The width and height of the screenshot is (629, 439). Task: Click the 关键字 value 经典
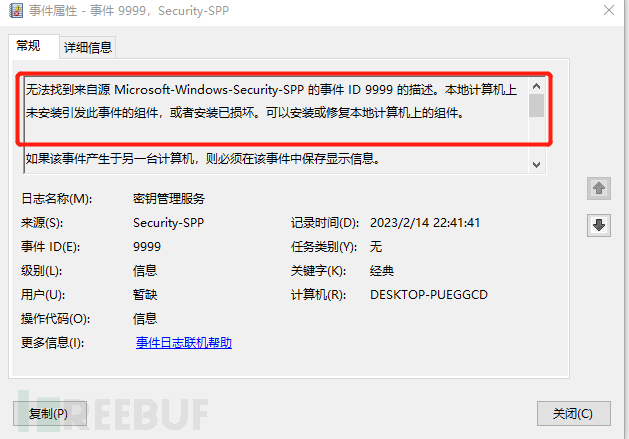(x=381, y=271)
